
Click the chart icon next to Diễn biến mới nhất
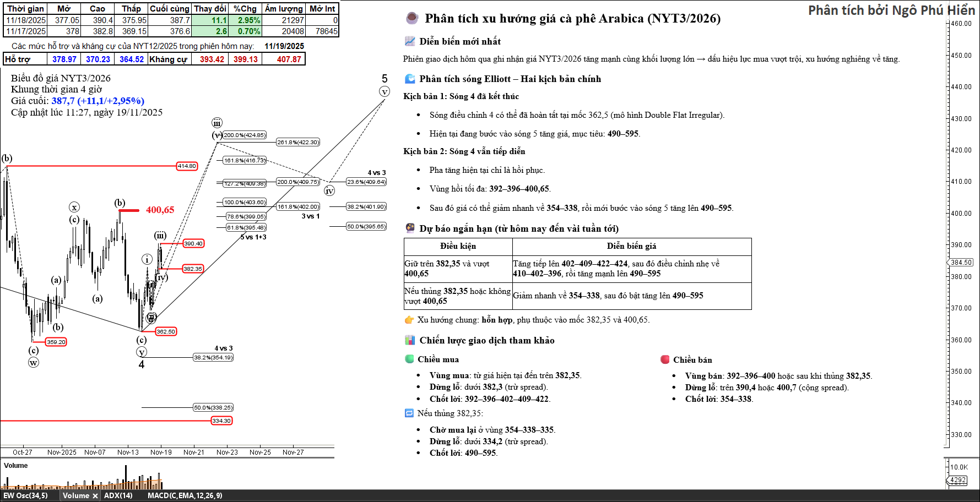pyautogui.click(x=410, y=41)
